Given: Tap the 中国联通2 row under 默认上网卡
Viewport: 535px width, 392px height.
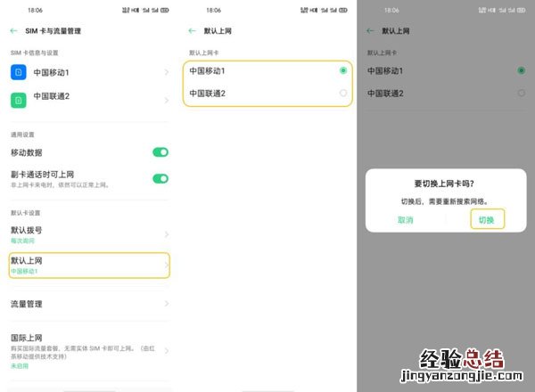Looking at the screenshot, I should coord(267,94).
